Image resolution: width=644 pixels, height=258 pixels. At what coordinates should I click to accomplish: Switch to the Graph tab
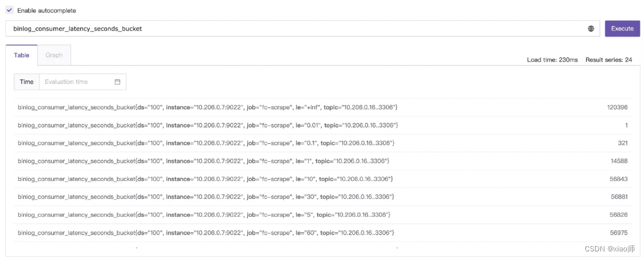click(x=54, y=55)
